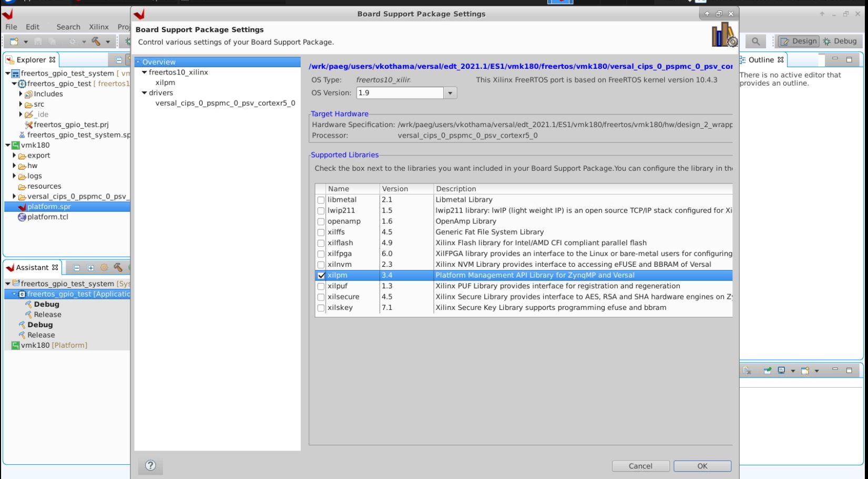Uncheck the xilpm library checkbox

tap(321, 275)
